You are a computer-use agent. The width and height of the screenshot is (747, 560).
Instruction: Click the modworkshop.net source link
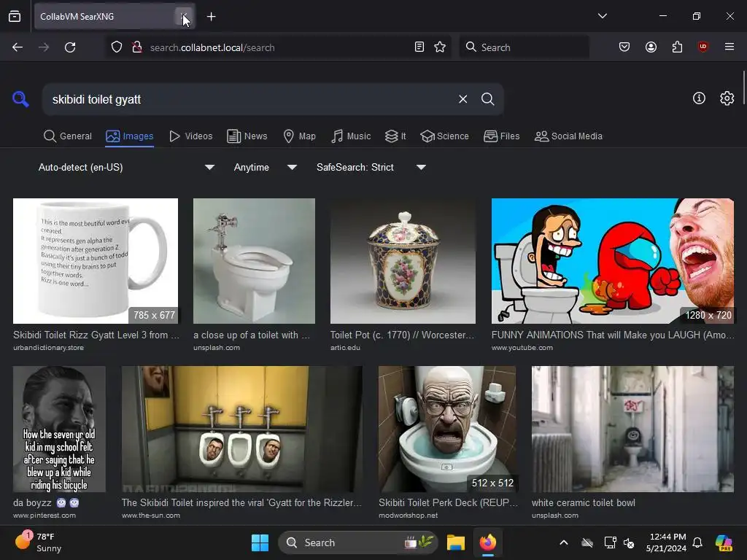point(409,516)
